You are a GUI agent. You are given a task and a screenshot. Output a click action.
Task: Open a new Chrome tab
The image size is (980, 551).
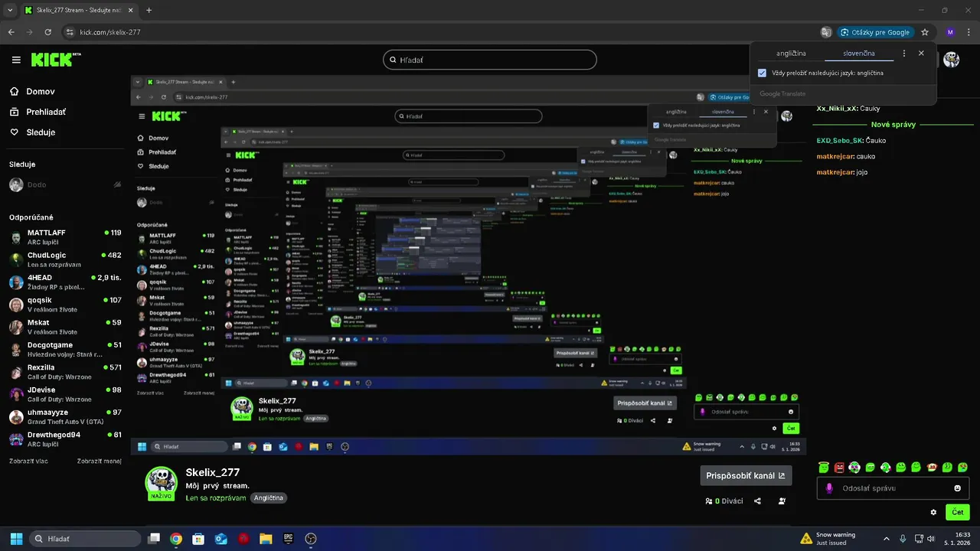pos(149,10)
